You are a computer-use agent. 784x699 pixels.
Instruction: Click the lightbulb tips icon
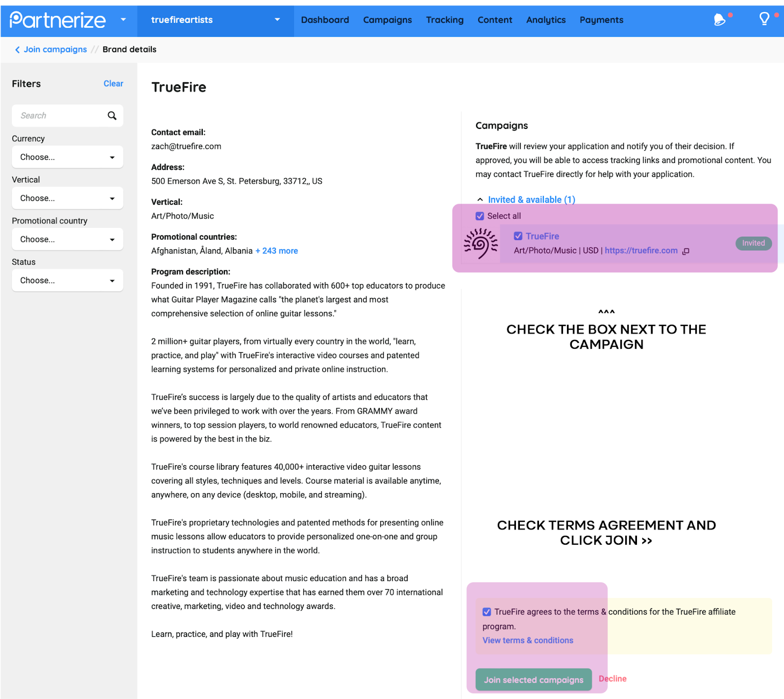tap(764, 19)
